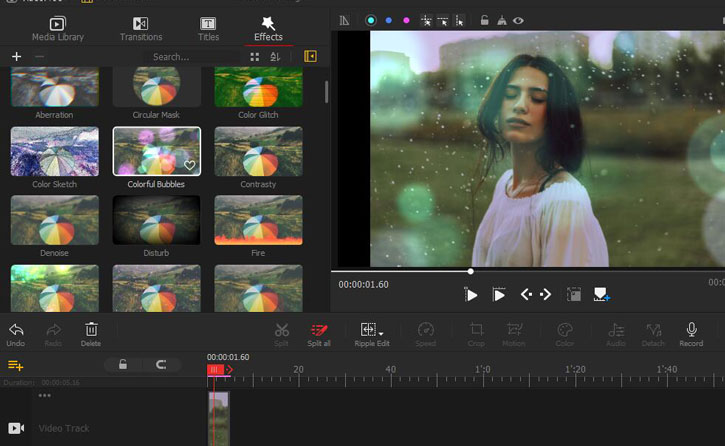Click the vertical-line cursor tool icon

pyautogui.click(x=459, y=21)
